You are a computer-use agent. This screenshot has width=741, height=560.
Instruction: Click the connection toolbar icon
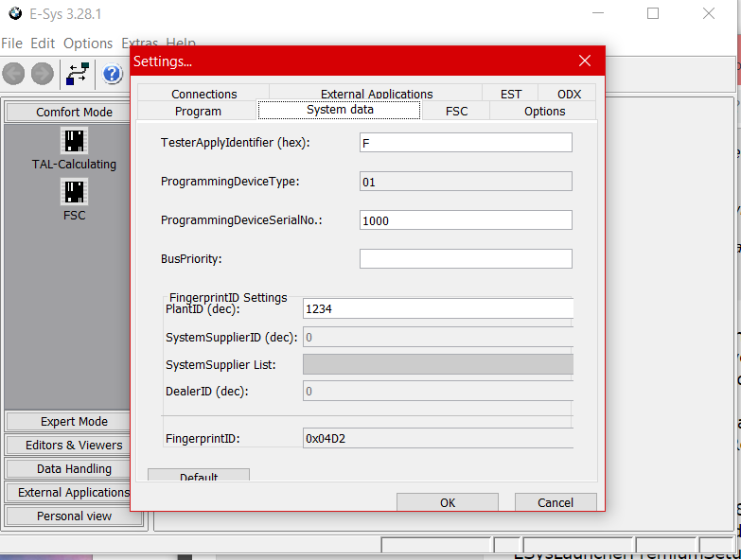coord(78,74)
